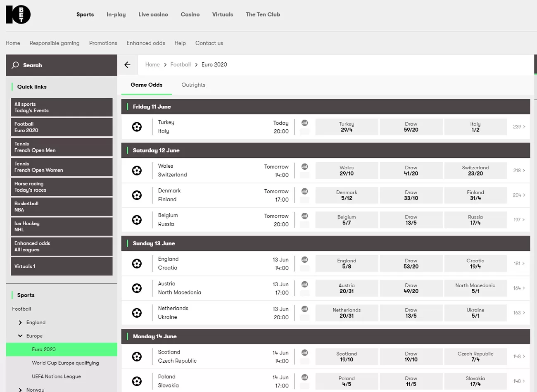The image size is (537, 392).
Task: Select Czech Republic at 7/4
Action: [475, 356]
